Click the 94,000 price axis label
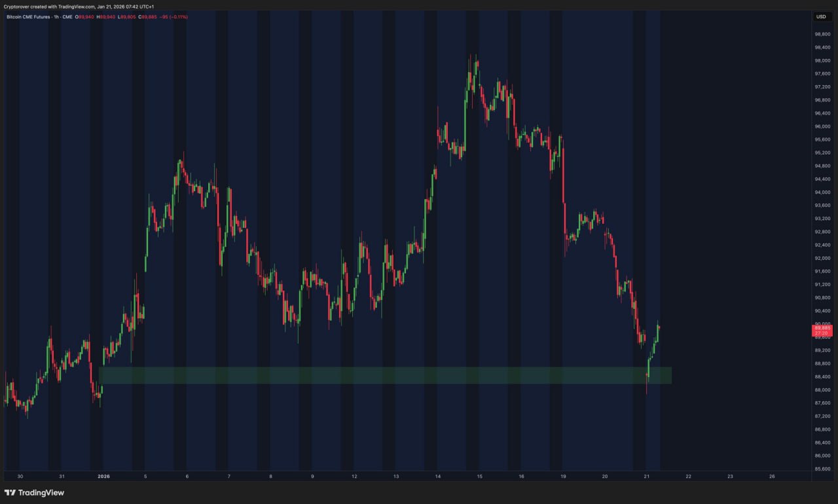 tap(822, 192)
